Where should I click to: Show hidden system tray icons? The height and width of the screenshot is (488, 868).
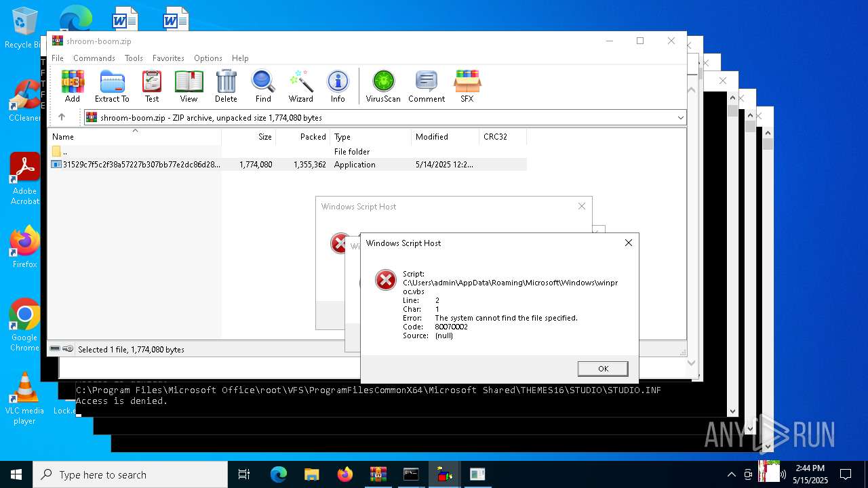(x=731, y=474)
